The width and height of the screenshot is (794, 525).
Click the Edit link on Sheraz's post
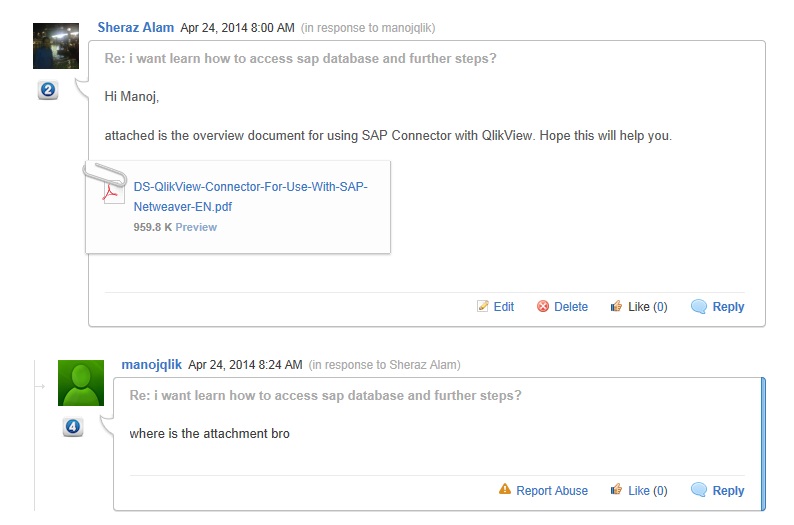point(504,307)
